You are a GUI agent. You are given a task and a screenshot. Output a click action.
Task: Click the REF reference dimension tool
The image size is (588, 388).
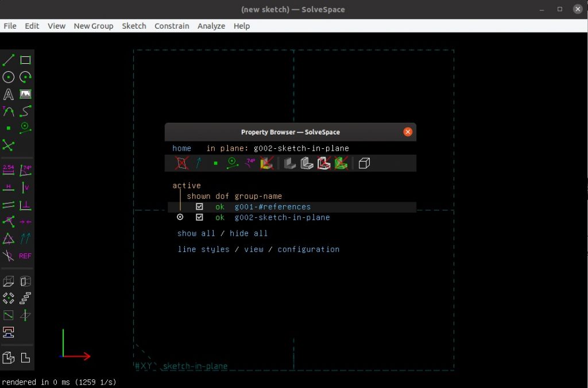(25, 255)
